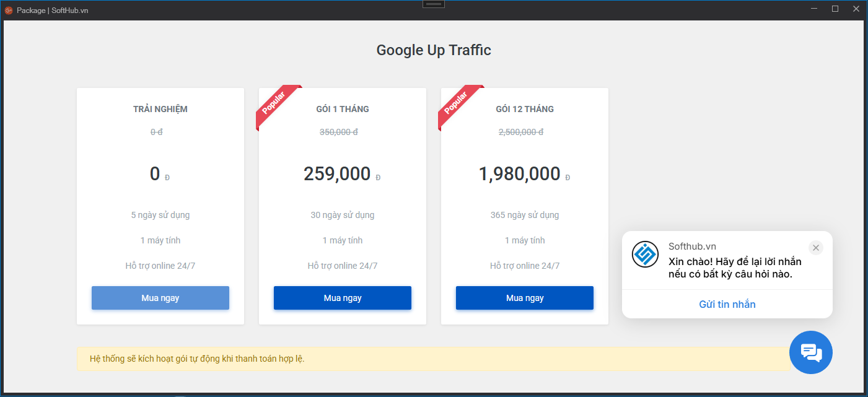Click '365 ngày sử dụng' text
Screen dimensions: 868x397
tap(525, 215)
